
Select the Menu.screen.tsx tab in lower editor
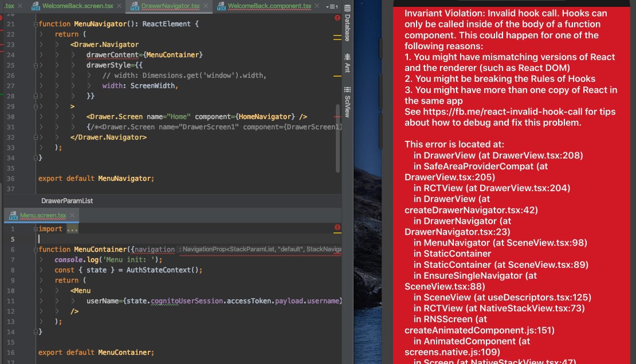coord(43,215)
